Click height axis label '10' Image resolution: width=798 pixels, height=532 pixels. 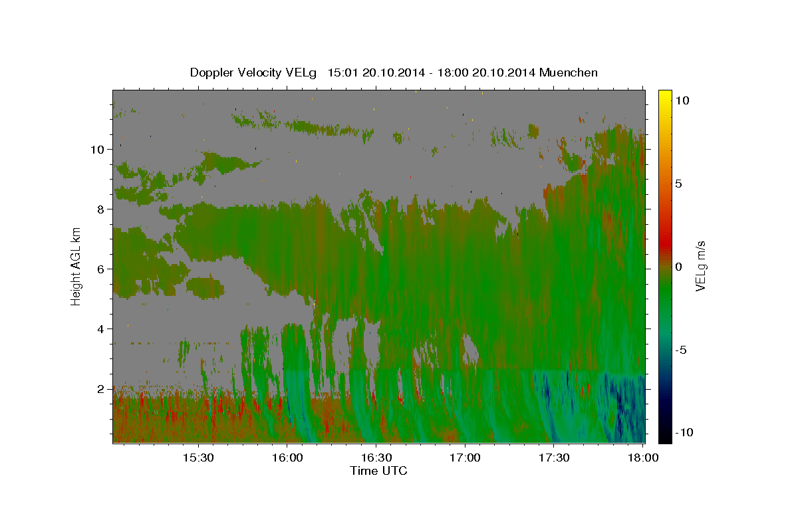96,149
